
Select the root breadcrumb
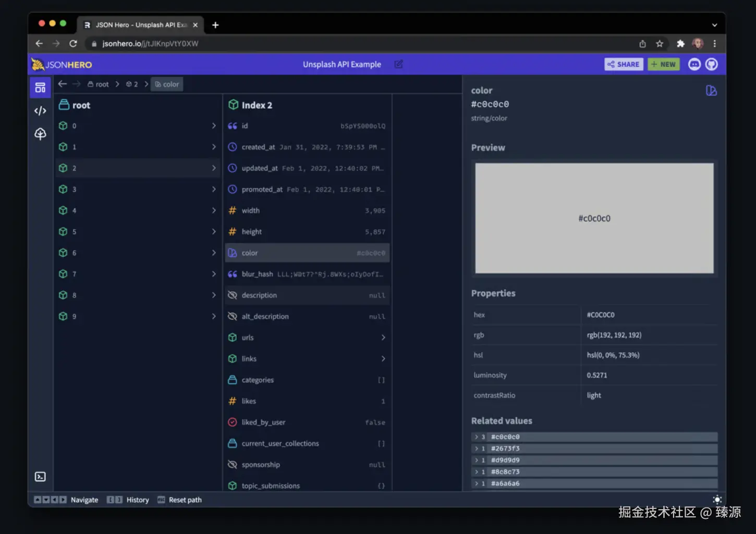click(98, 84)
